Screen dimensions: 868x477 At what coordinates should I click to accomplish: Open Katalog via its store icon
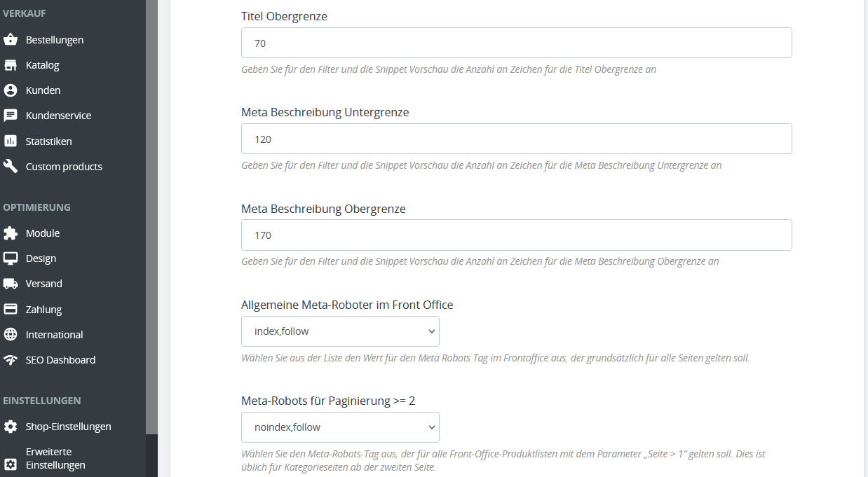point(11,65)
